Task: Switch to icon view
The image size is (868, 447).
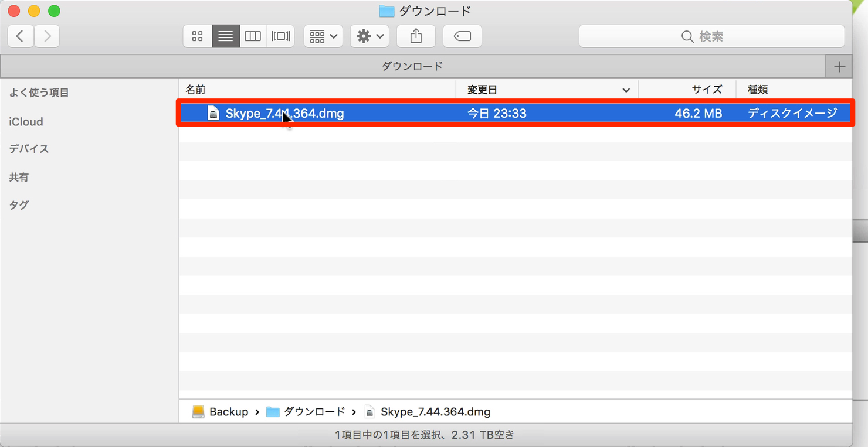Action: [198, 36]
